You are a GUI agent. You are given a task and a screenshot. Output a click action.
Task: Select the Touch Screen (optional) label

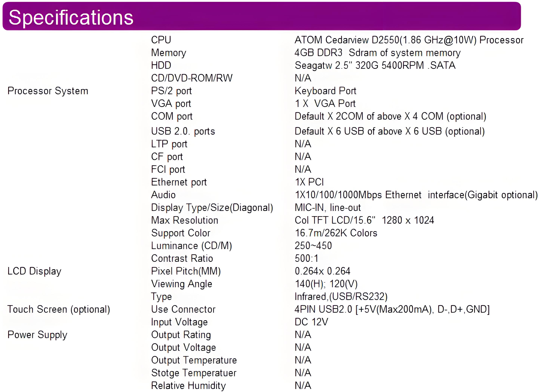coord(59,309)
